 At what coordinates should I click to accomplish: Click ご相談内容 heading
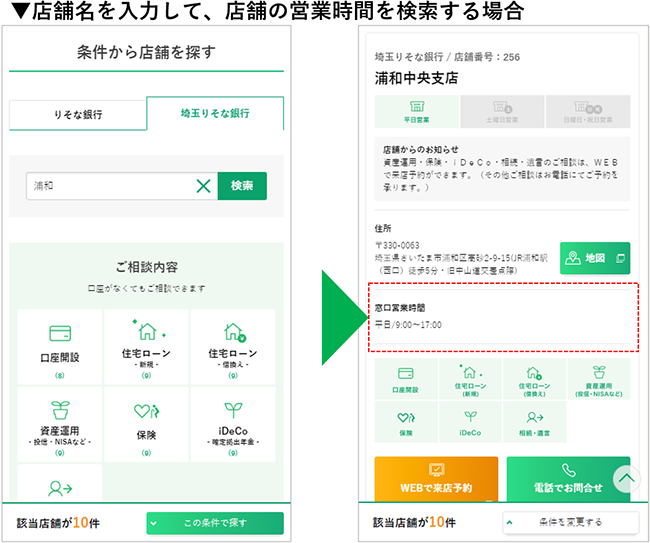[146, 267]
